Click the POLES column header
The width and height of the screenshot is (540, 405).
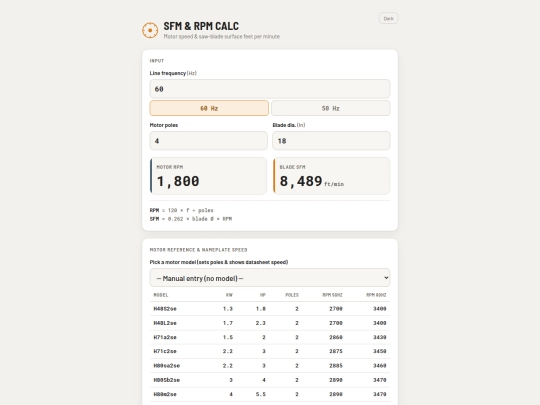pyautogui.click(x=292, y=295)
